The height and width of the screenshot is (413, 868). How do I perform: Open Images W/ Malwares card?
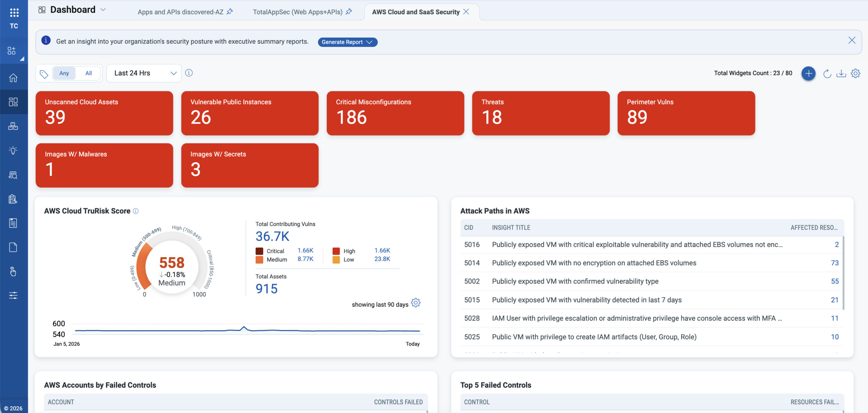(x=104, y=165)
